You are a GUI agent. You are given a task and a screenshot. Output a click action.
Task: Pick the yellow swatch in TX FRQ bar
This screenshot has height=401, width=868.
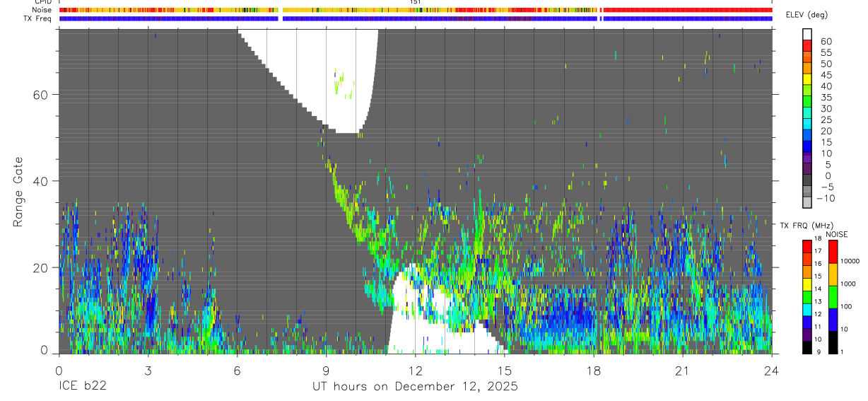tap(807, 284)
